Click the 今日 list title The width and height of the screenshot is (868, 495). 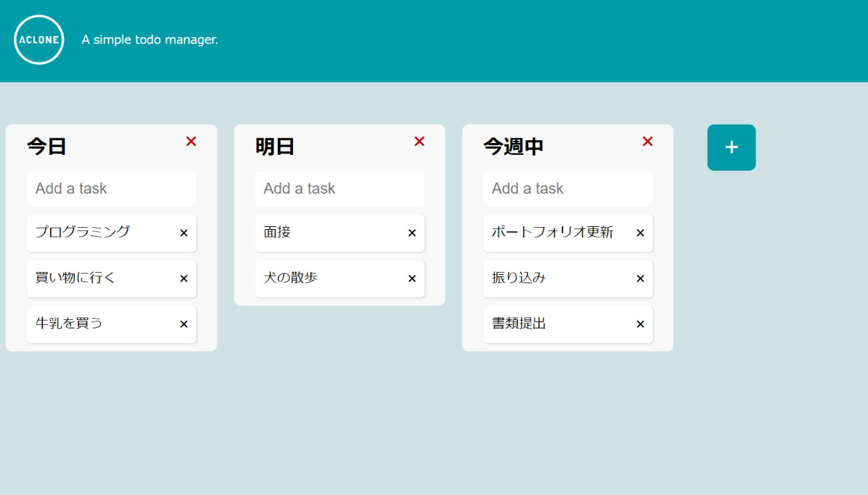pos(47,146)
